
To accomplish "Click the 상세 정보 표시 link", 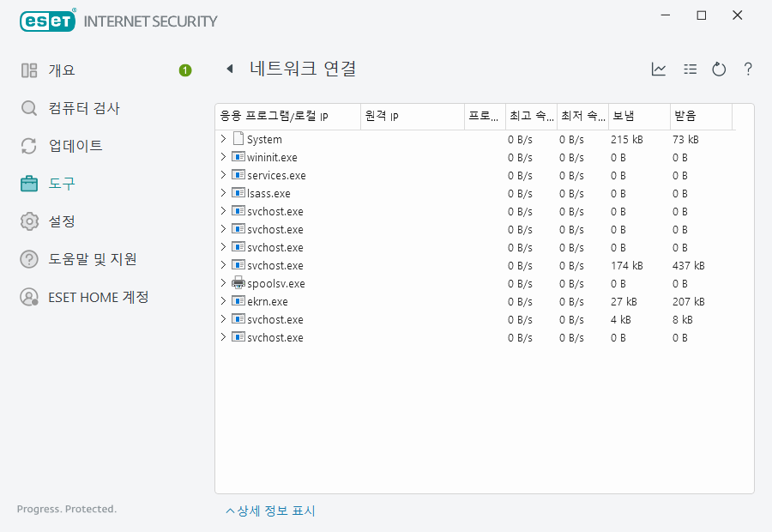I will (271, 511).
